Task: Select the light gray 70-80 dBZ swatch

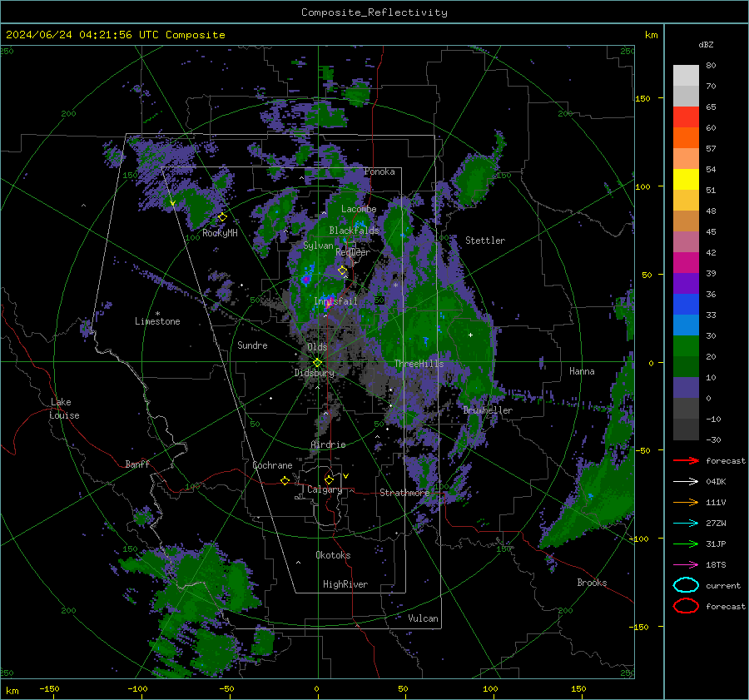Action: point(686,76)
